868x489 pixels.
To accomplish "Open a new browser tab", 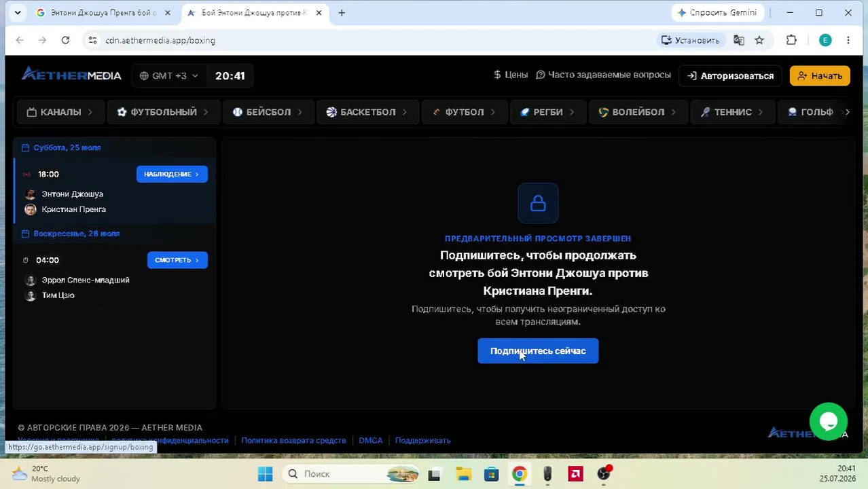I will click(342, 13).
